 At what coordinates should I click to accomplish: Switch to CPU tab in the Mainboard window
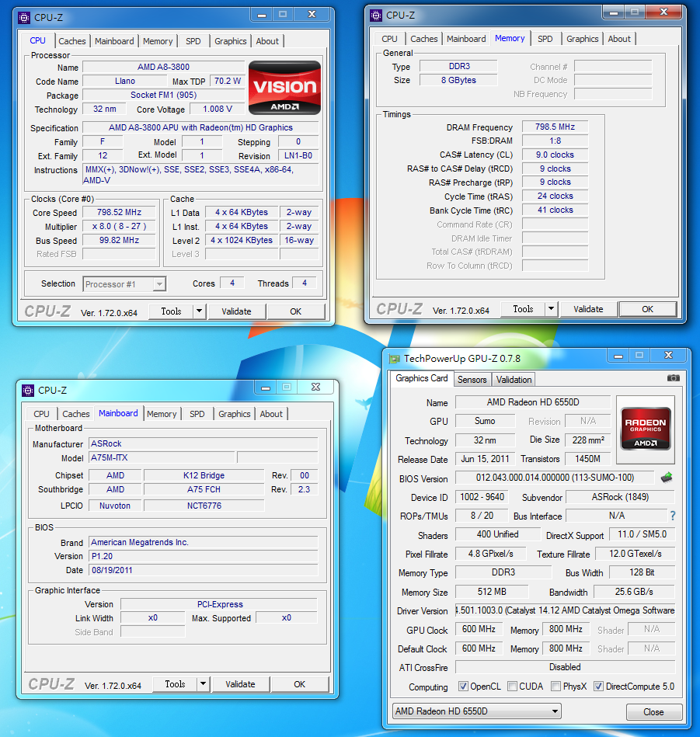41,414
